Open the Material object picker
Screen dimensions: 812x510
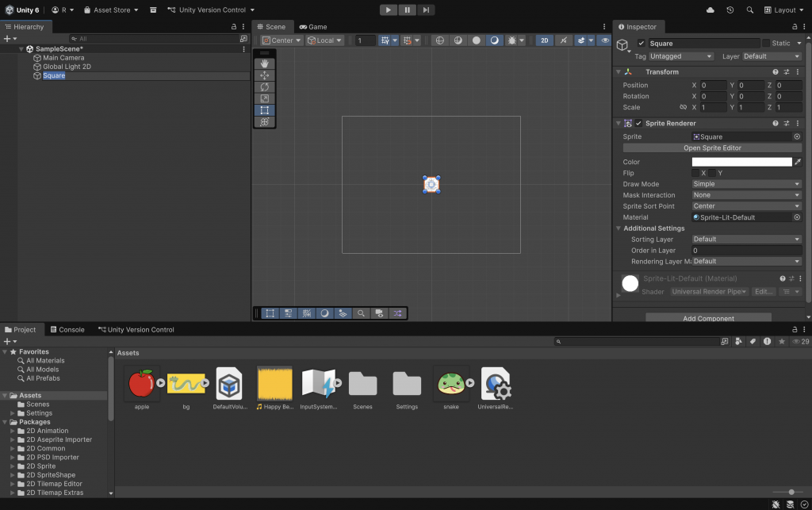click(x=797, y=217)
